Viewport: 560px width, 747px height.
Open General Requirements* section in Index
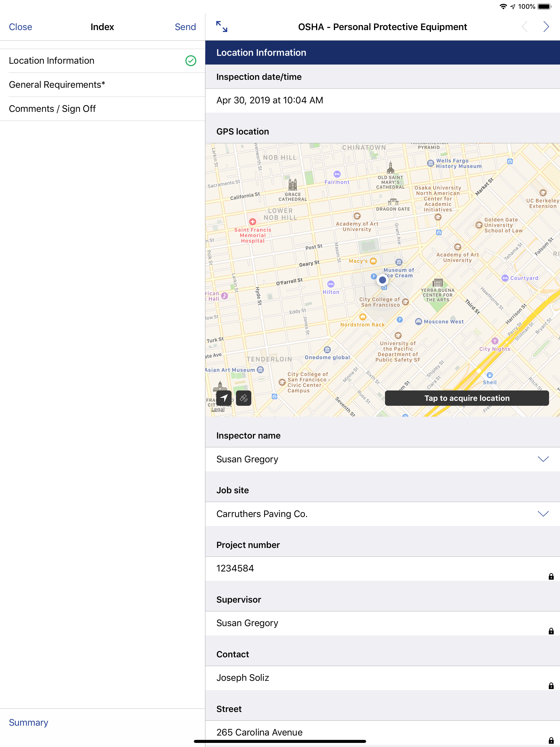103,85
